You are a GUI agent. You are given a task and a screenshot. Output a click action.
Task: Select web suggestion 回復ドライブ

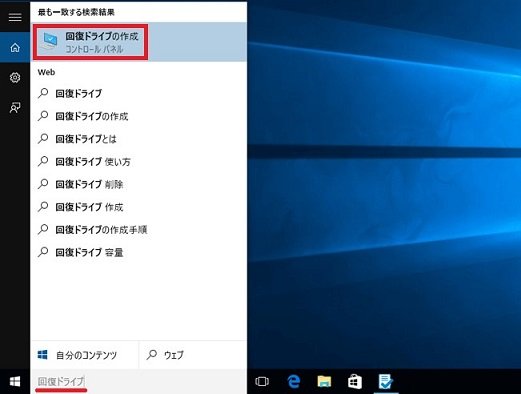139,93
